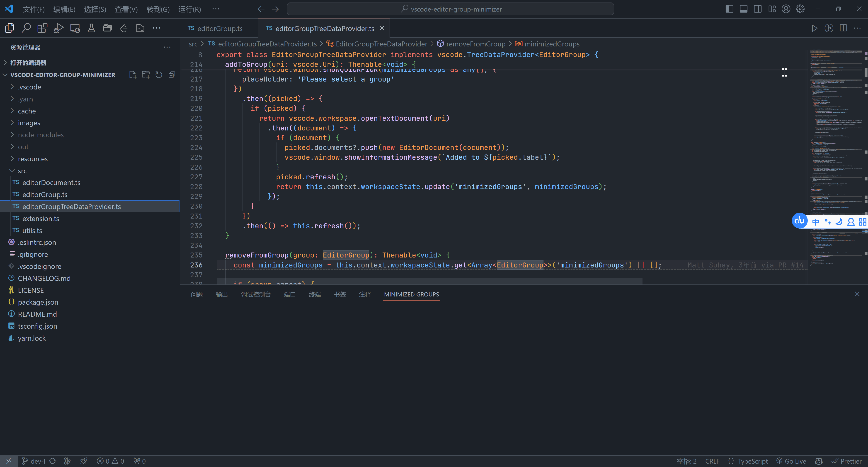The height and width of the screenshot is (467, 868).
Task: Open the Explorer view in activity bar
Action: 10,28
